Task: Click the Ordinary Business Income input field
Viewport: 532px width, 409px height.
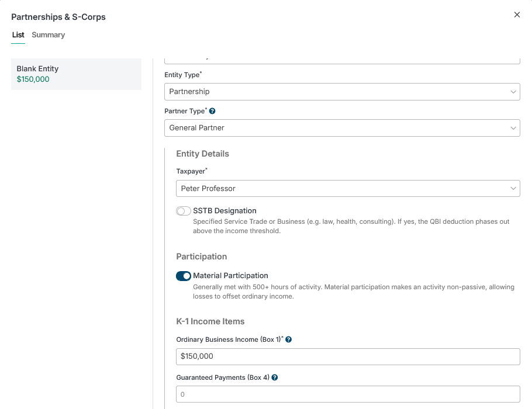Action: [348, 356]
